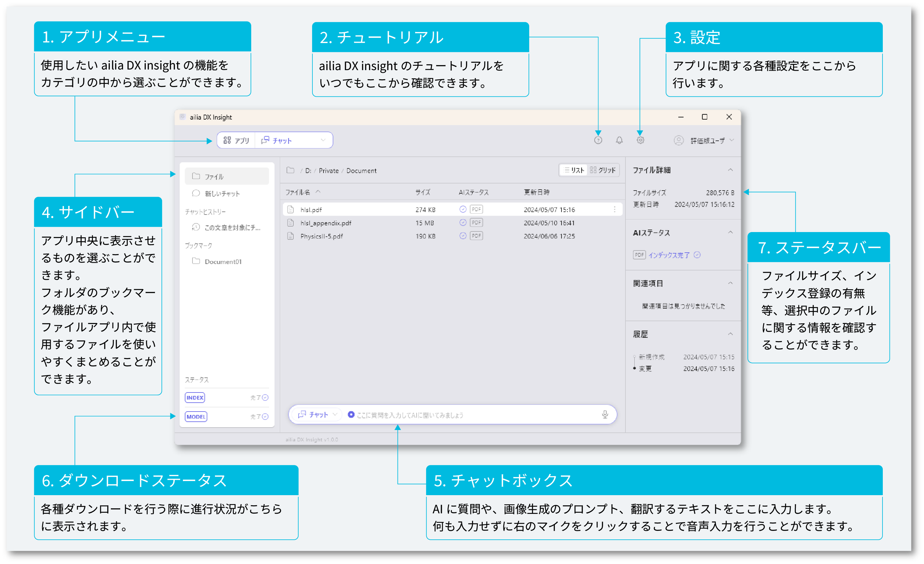This screenshot has height=564, width=924.
Task: Click the MODEL status badge
Action: coord(196,417)
